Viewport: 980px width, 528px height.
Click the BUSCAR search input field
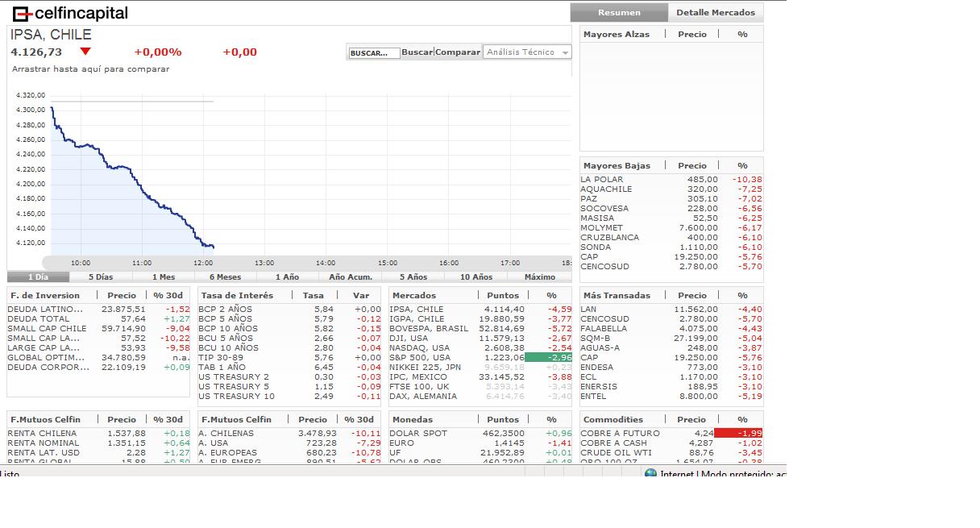(374, 53)
